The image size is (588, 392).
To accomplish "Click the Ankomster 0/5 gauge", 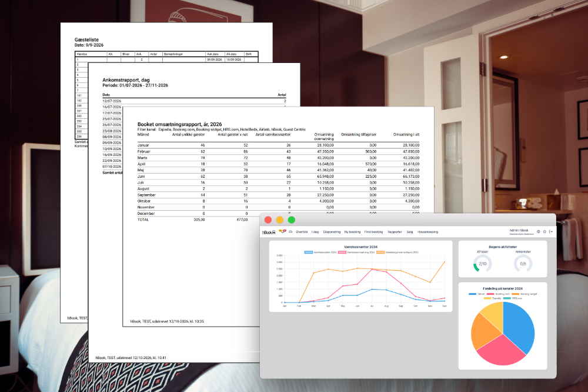I will 523,263.
